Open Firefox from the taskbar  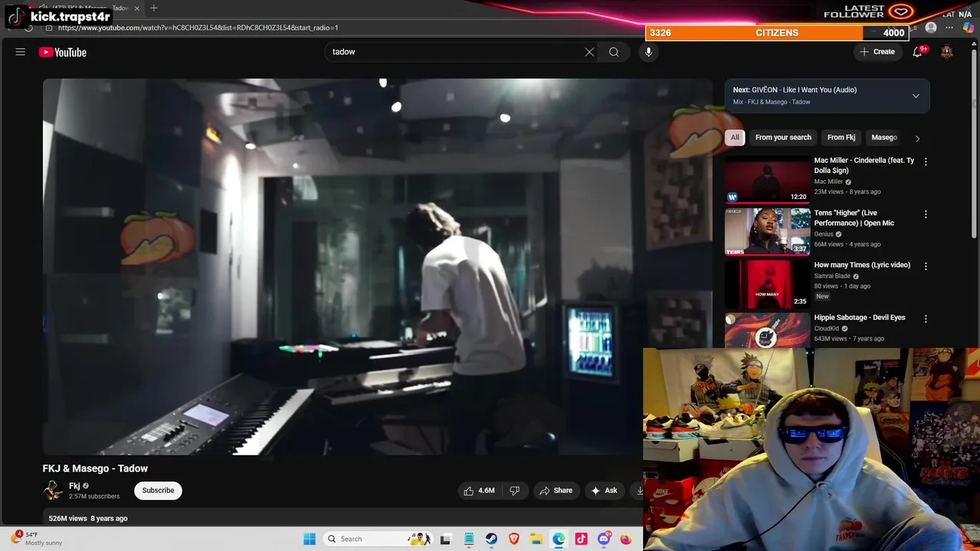(626, 539)
